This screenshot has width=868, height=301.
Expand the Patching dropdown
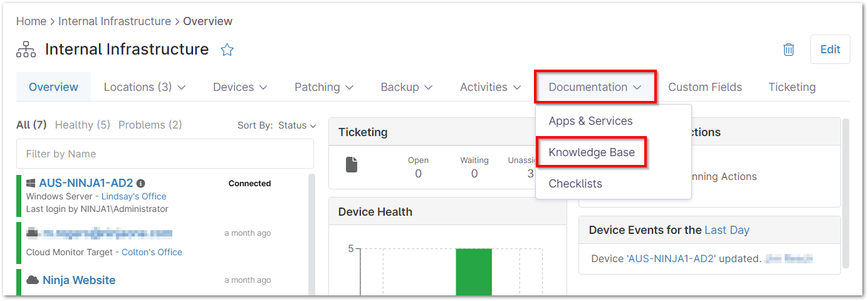point(324,87)
